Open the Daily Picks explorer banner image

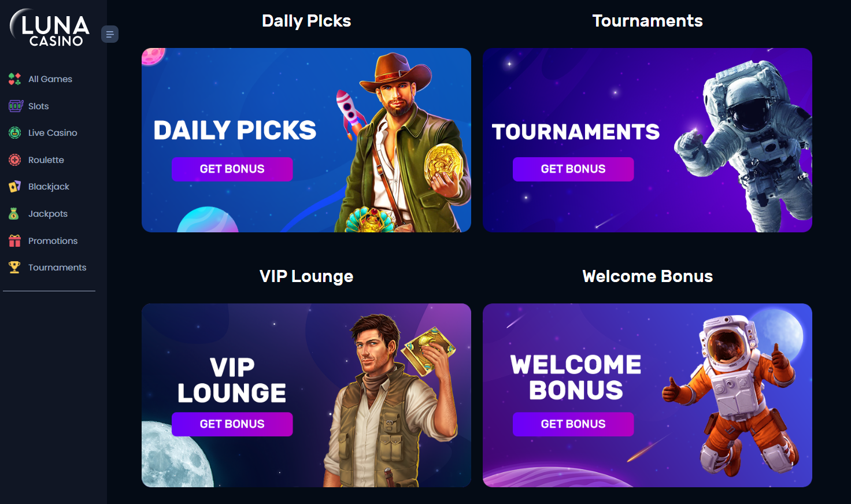(x=306, y=140)
